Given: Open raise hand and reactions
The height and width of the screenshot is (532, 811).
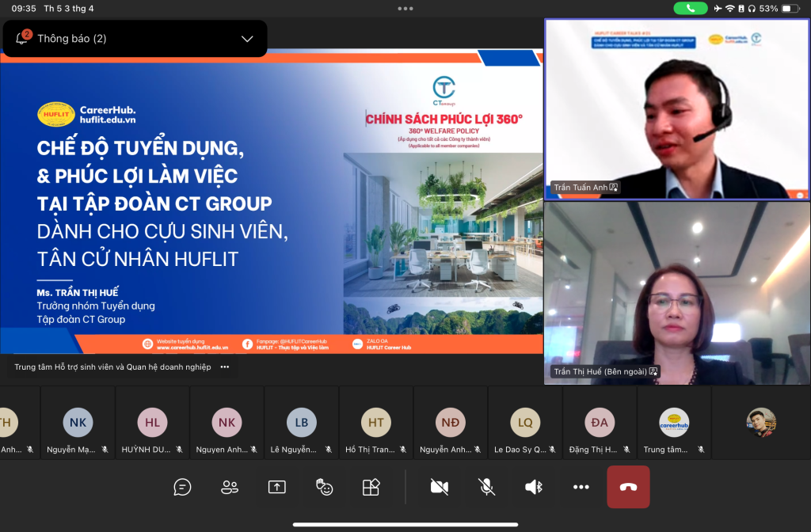Looking at the screenshot, I should pos(324,487).
